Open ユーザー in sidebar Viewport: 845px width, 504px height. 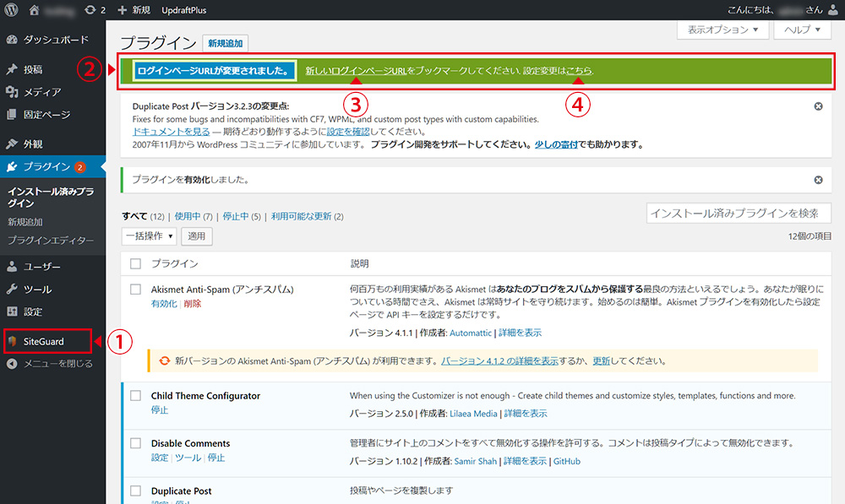(42, 267)
